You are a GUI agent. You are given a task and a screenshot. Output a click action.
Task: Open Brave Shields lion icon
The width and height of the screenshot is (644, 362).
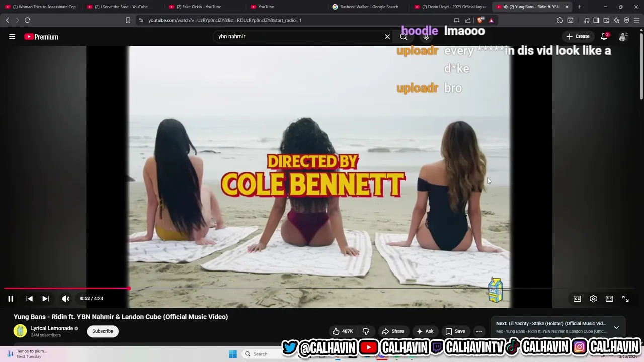point(480,20)
